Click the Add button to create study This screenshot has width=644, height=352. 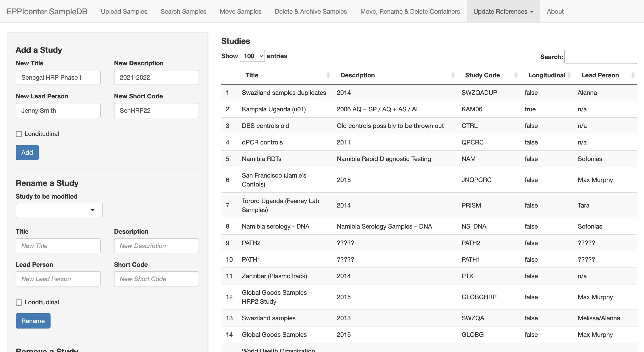(27, 153)
